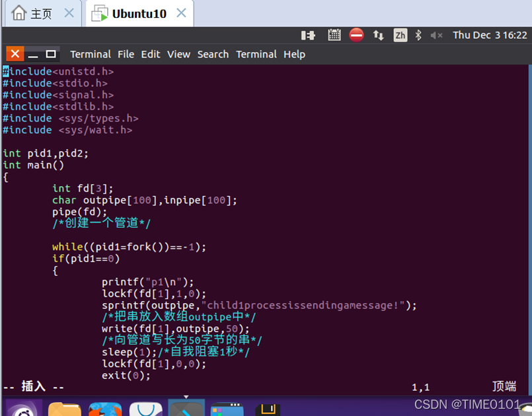
Task: Click the #include <sys/types.h> line
Action: (71, 118)
